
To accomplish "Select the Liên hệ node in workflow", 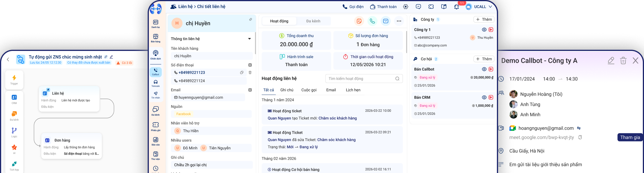I will click(x=69, y=100).
